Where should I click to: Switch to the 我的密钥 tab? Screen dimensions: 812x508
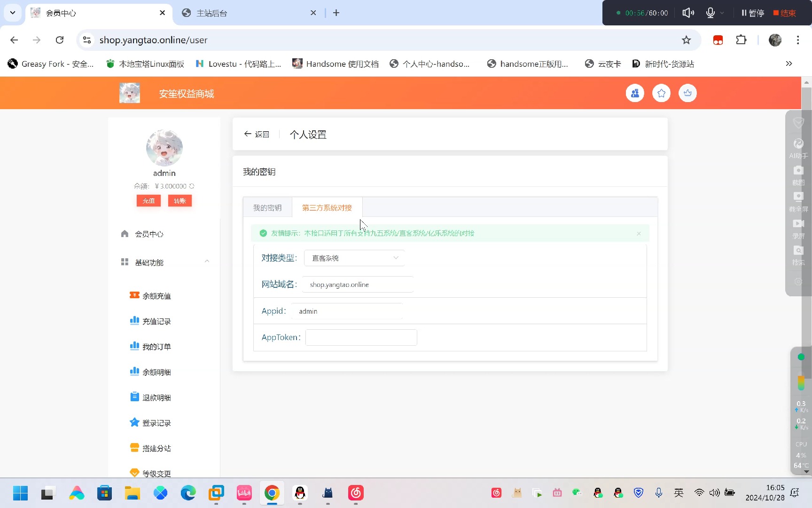(x=267, y=207)
